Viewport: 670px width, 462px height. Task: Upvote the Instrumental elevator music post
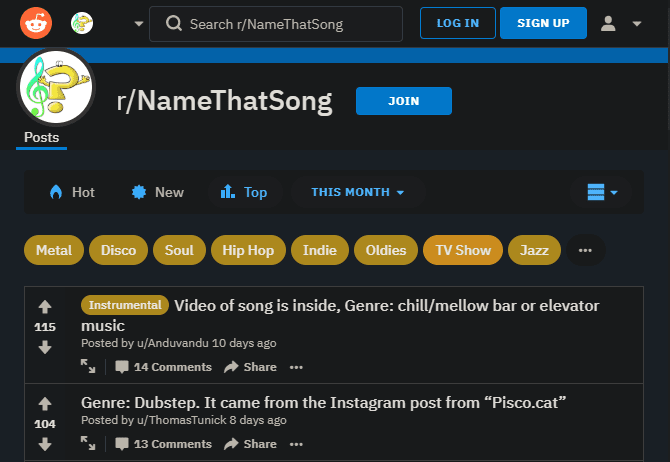(x=45, y=306)
